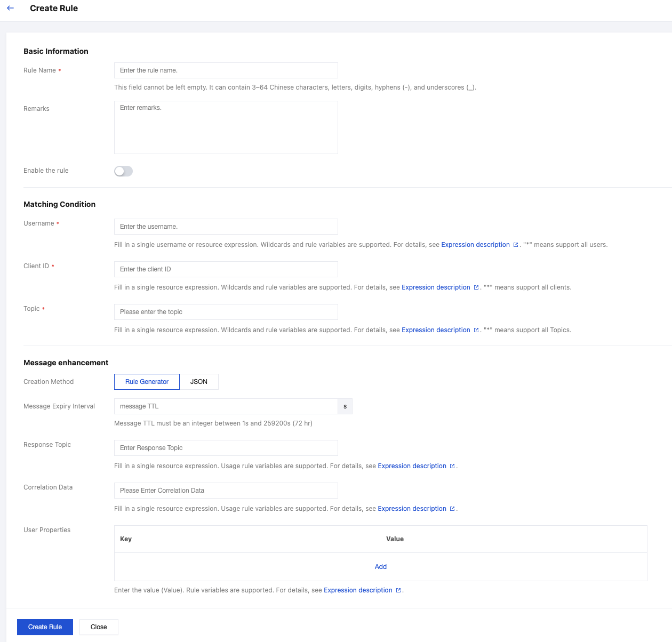Viewport: 672px width, 642px height.
Task: Add a new User Properties row
Action: (x=380, y=567)
